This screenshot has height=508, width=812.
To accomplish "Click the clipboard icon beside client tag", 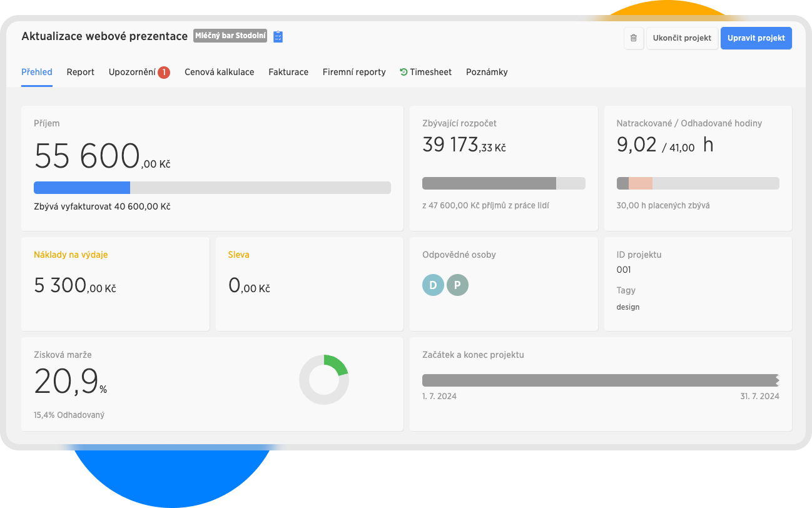I will coord(278,37).
